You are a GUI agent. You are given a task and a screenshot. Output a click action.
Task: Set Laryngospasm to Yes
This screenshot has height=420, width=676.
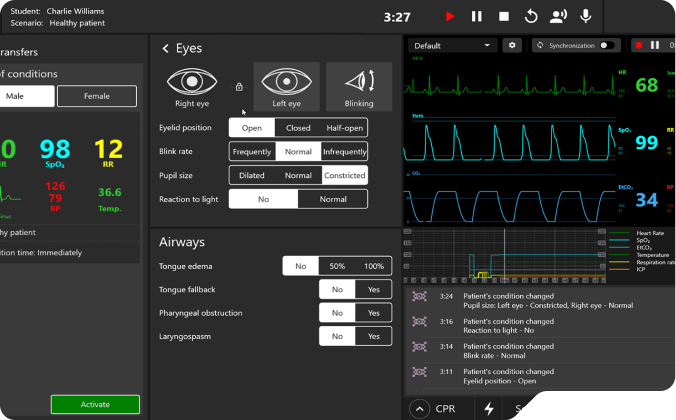click(374, 336)
